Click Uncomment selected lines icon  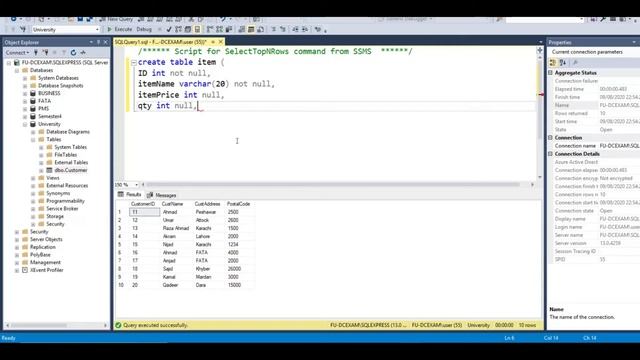(283, 29)
